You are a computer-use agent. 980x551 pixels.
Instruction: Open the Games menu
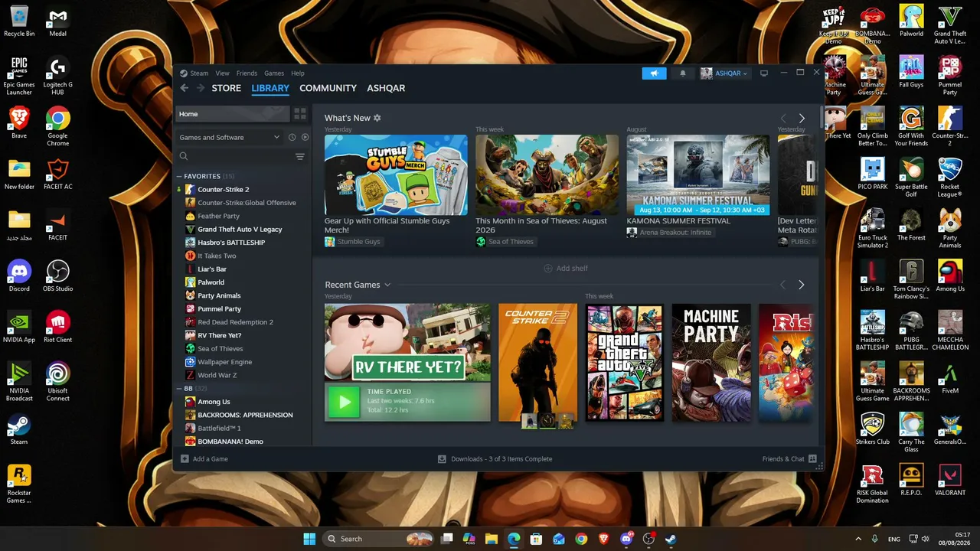pyautogui.click(x=274, y=73)
